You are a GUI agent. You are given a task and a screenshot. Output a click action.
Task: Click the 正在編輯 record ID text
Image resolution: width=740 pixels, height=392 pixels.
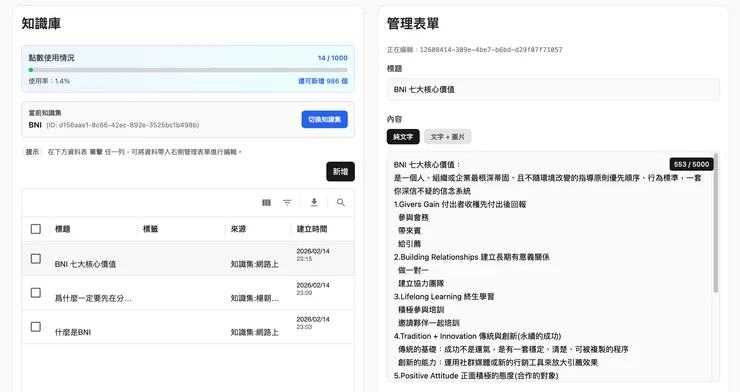click(475, 50)
